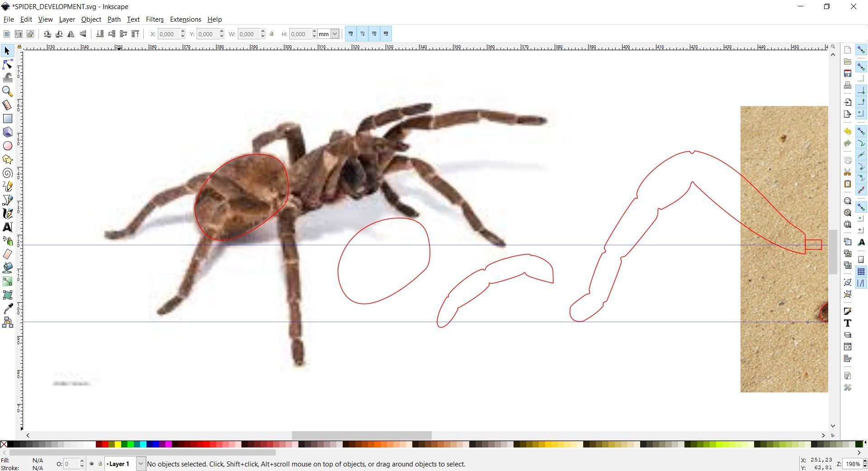868x471 pixels.
Task: Select the Star tool
Action: click(x=7, y=159)
